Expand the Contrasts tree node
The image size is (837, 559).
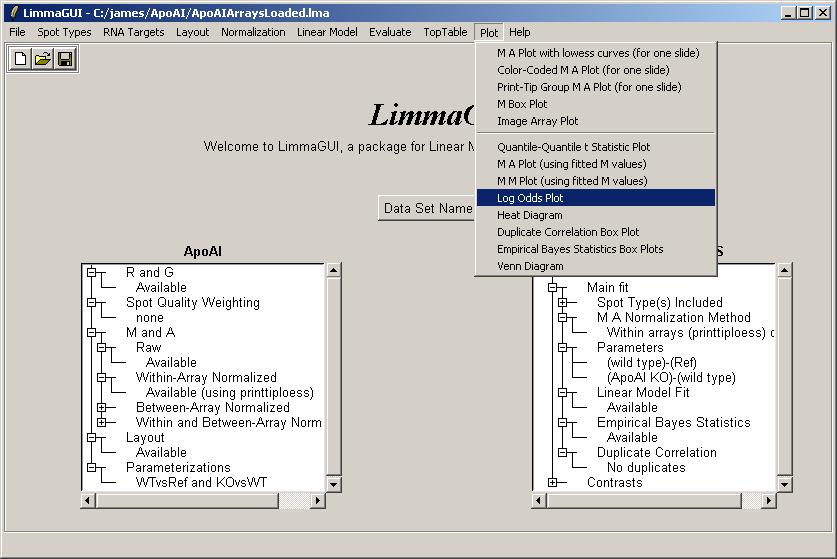click(553, 483)
